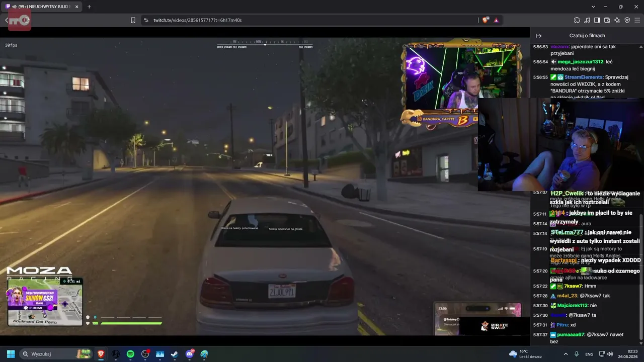644x362 pixels.
Task: Open Brave browser from the taskbar
Action: pyautogui.click(x=101, y=354)
